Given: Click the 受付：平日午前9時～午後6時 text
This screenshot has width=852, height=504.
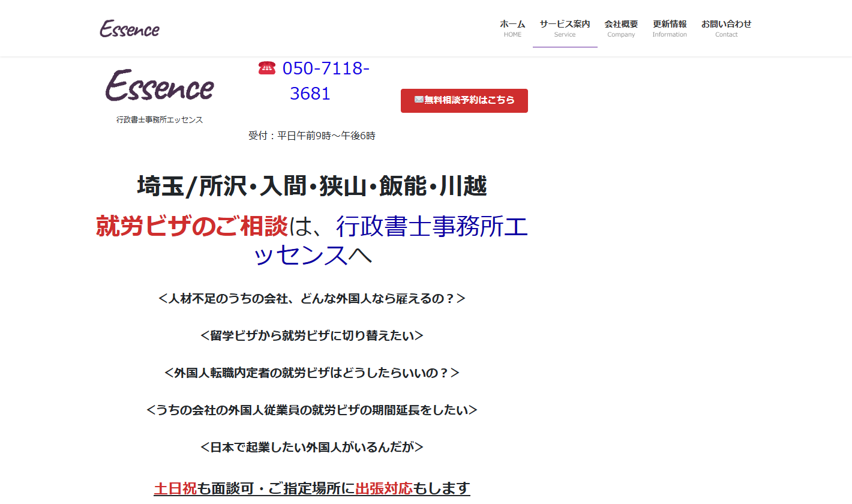Looking at the screenshot, I should coord(311,136).
